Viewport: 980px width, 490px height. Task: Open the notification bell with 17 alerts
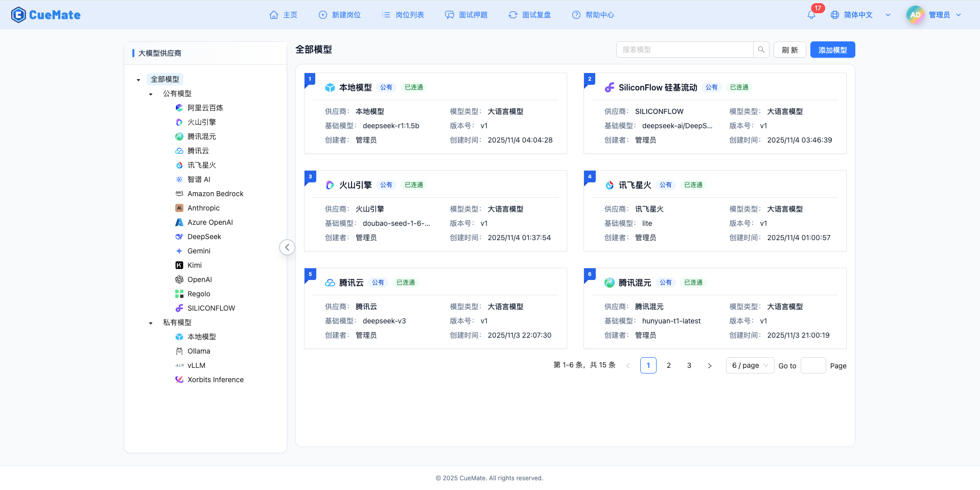pos(811,15)
